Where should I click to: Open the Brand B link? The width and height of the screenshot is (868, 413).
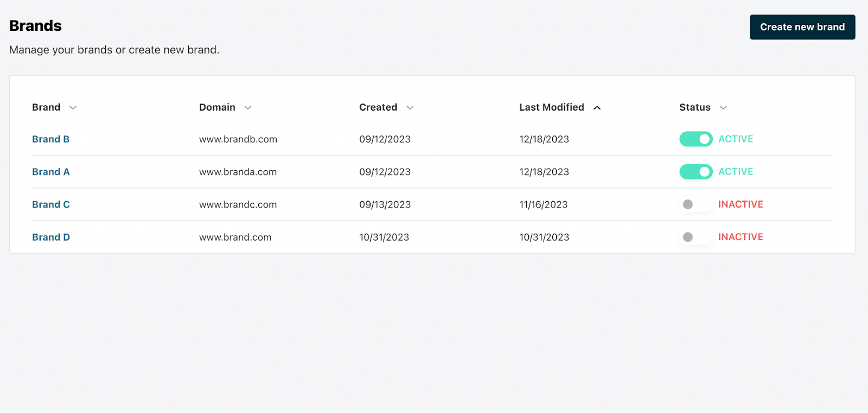(51, 139)
